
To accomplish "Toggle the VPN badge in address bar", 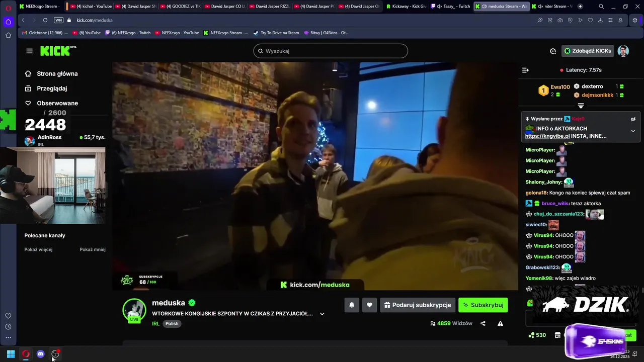I will (x=58, y=20).
